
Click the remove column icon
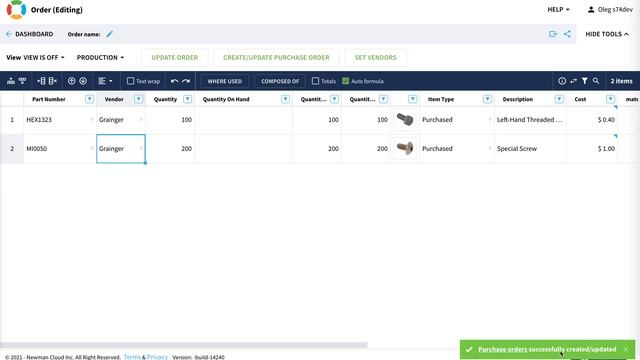(x=53, y=81)
